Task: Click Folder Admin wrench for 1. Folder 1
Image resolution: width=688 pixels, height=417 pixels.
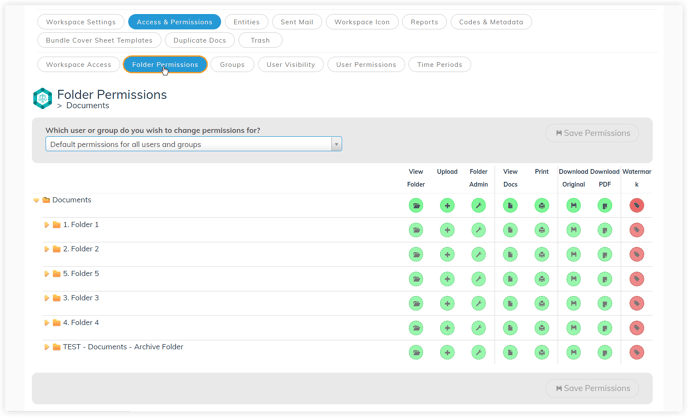Action: pos(479,230)
